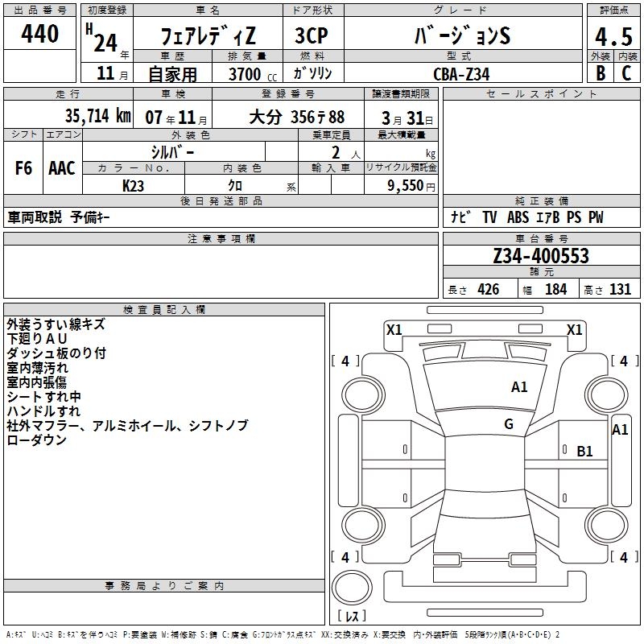Select the note 室内薄汚れ
The width and height of the screenshot is (644, 644).
(x=37, y=368)
